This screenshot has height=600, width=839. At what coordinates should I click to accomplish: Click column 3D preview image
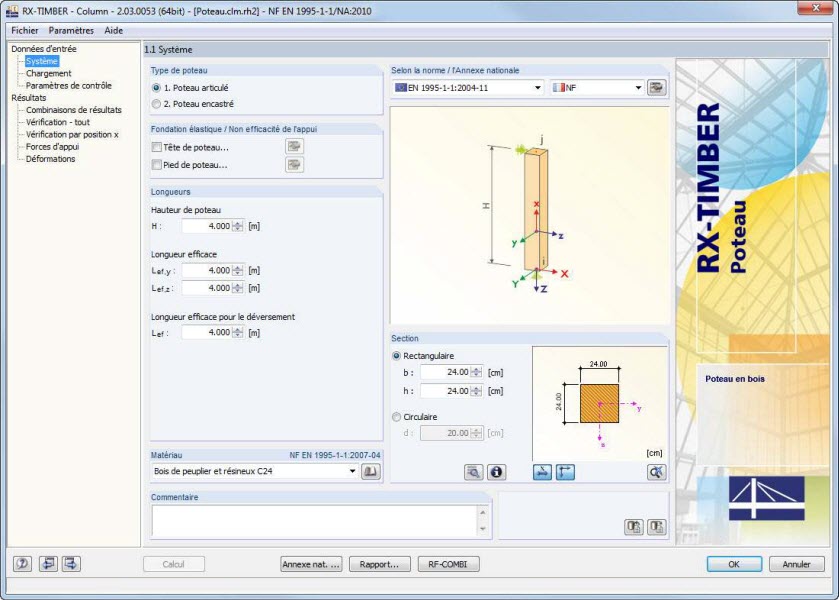pos(530,215)
